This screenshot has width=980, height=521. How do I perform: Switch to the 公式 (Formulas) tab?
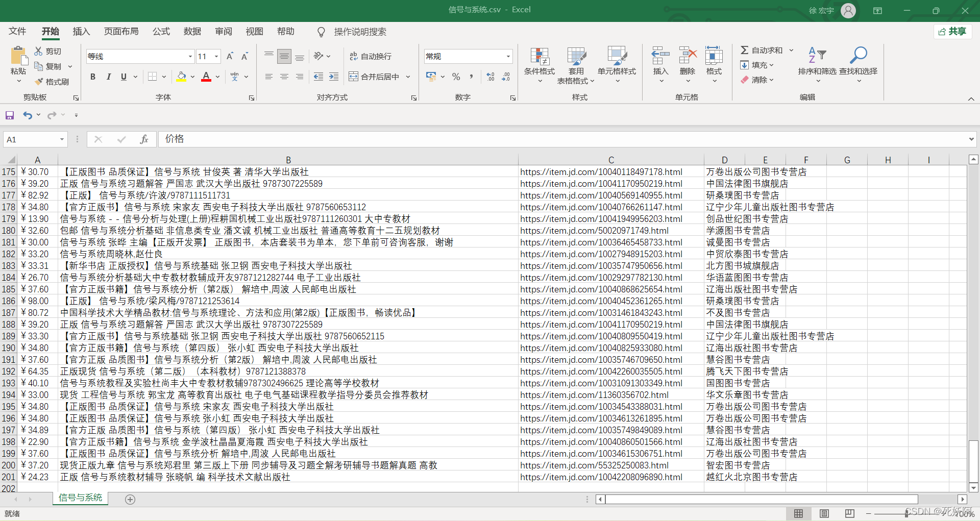[161, 31]
